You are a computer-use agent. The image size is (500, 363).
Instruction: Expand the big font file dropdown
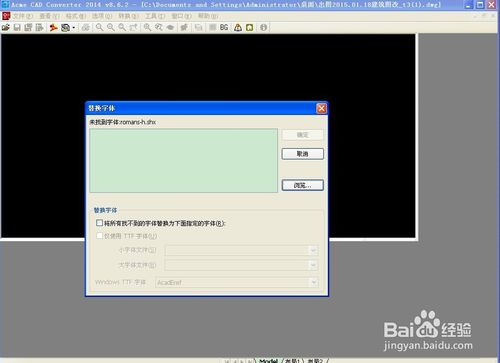[x=313, y=265]
